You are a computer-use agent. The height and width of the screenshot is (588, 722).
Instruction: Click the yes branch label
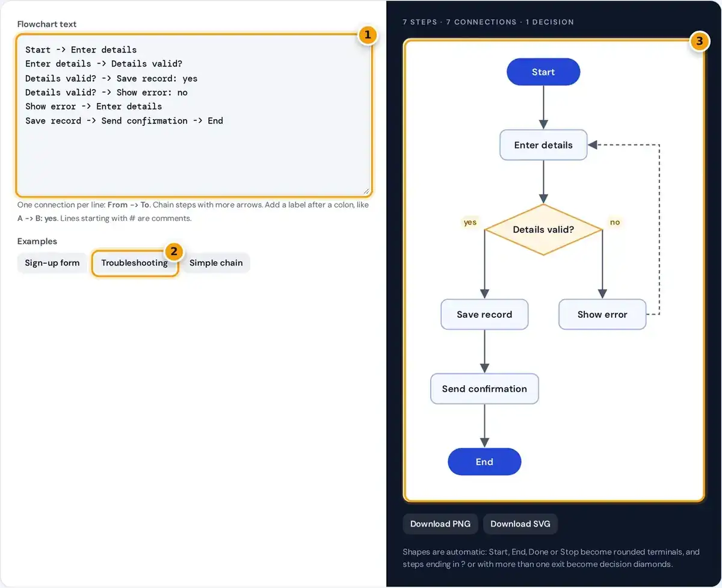coord(470,222)
